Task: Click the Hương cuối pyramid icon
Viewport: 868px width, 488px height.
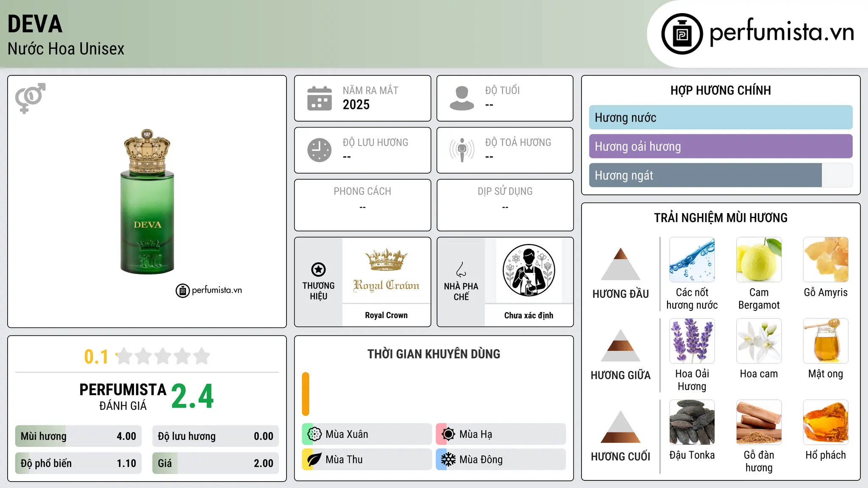Action: click(x=620, y=427)
